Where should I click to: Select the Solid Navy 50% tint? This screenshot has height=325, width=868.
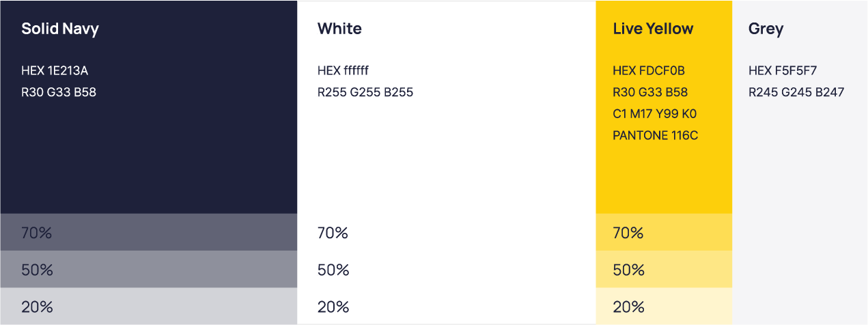[x=149, y=269]
